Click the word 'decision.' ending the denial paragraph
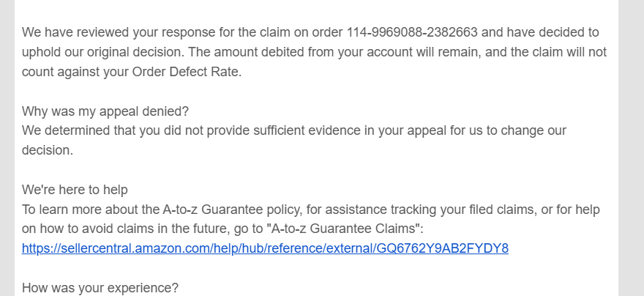 tap(48, 150)
